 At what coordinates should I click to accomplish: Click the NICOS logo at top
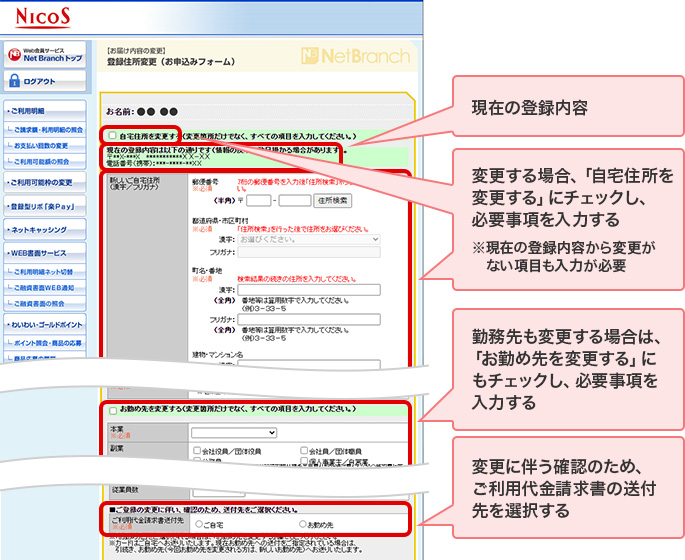coord(43,17)
